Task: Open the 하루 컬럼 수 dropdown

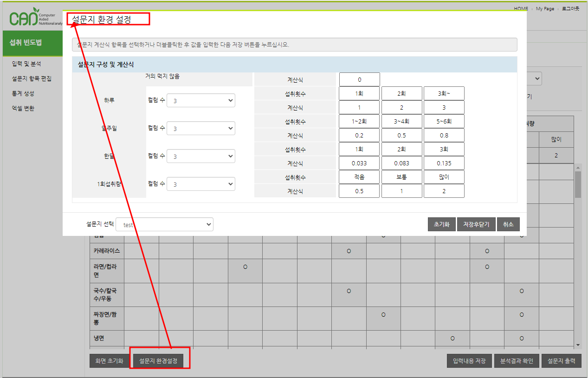Action: [200, 100]
